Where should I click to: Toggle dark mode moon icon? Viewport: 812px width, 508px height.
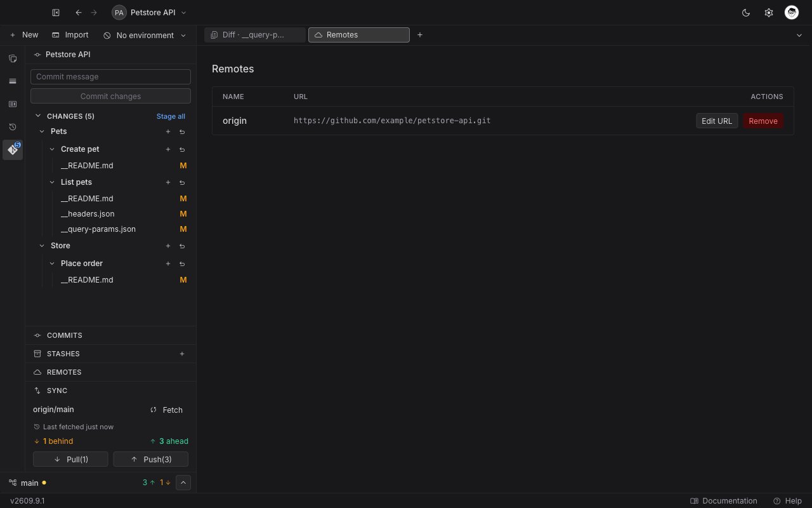point(746,12)
